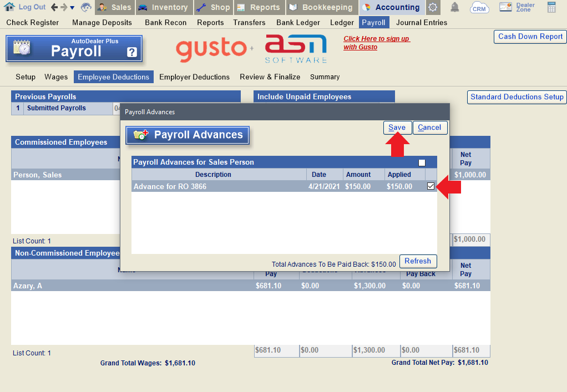This screenshot has width=567, height=392.
Task: Click the Grand Total Net Pay value
Action: (473, 363)
